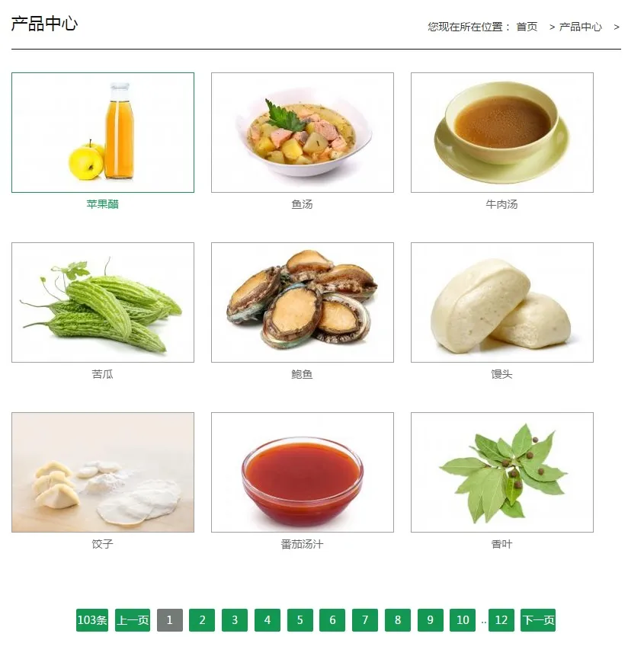Click 上一页 previous page button
The image size is (628, 672).
click(133, 620)
